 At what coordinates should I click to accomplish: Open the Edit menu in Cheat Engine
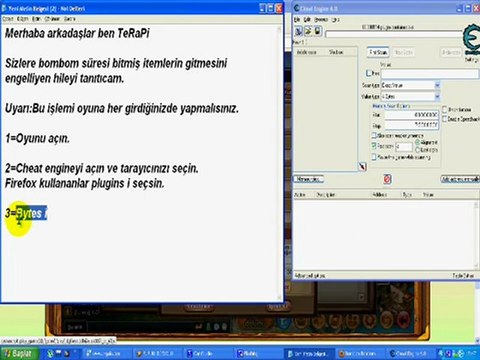(x=307, y=20)
